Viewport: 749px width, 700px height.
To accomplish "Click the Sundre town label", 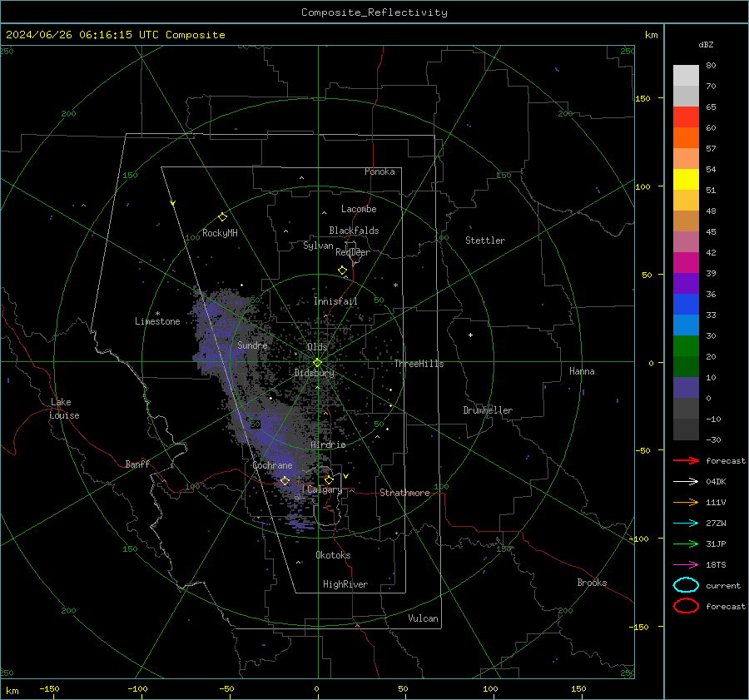I will (x=252, y=345).
